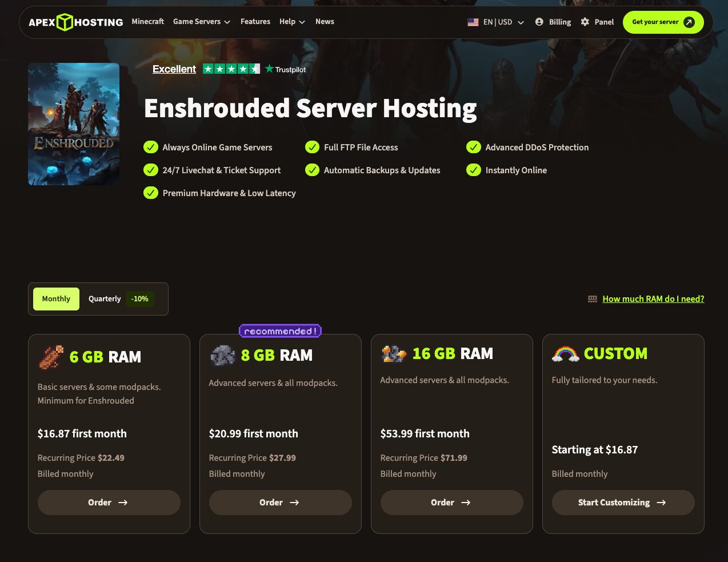Click the 8 GB RAM stone icon
The width and height of the screenshot is (728, 562).
point(222,355)
